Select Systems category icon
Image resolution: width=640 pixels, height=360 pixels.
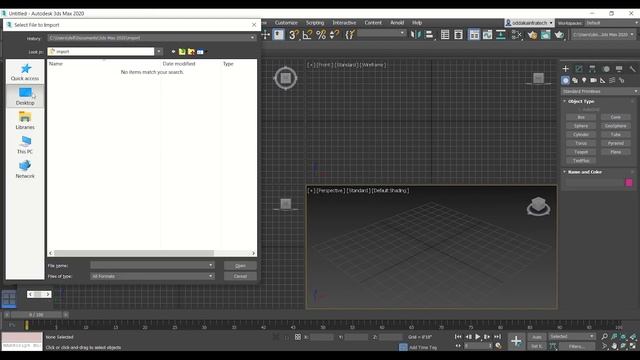tap(622, 80)
